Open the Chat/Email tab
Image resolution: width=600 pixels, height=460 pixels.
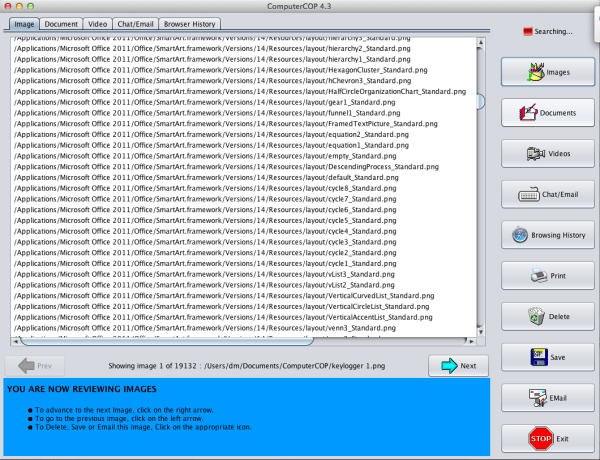(135, 24)
